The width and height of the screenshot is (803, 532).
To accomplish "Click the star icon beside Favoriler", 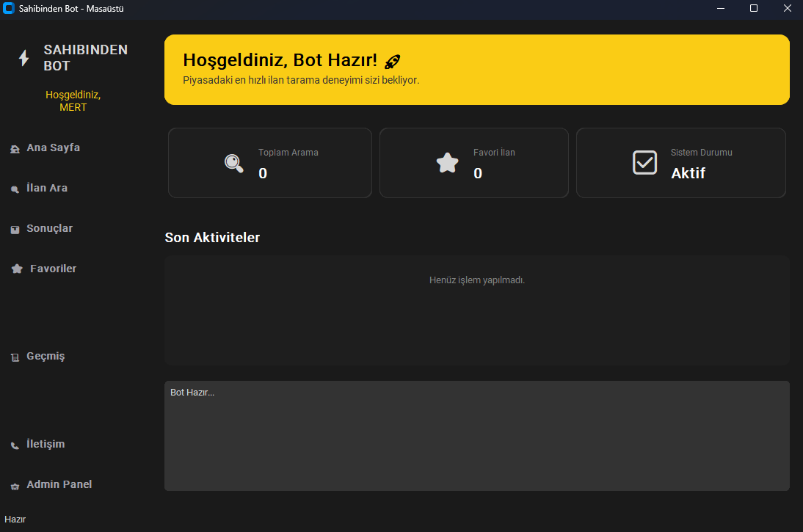I will pos(17,269).
